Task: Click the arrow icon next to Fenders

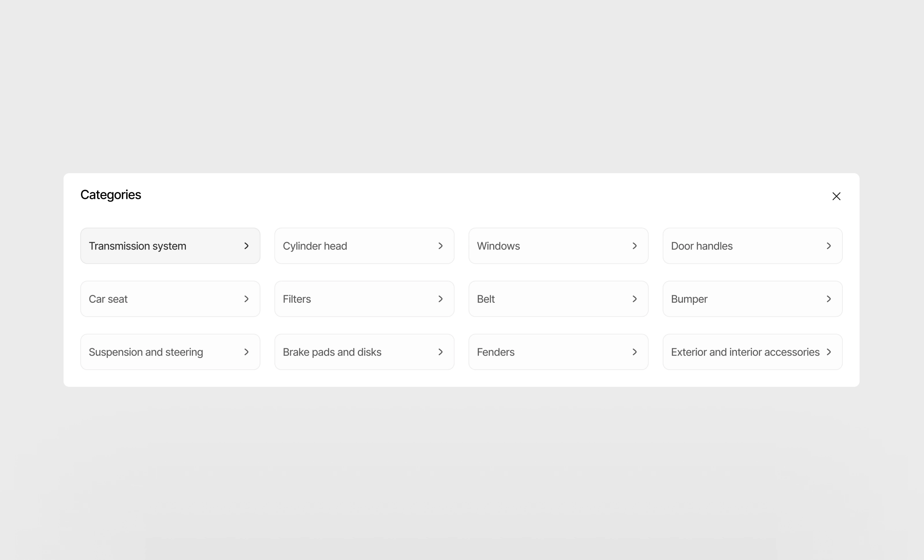Action: click(x=634, y=352)
